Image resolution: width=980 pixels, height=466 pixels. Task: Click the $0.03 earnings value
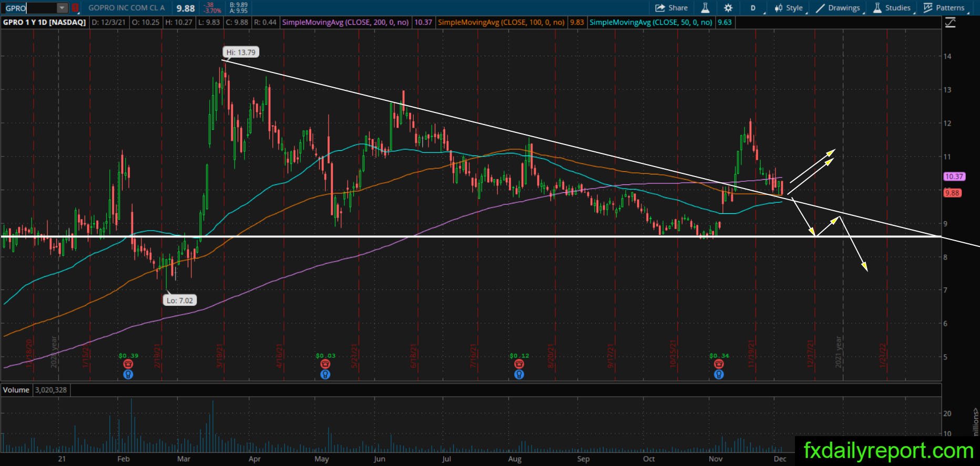point(325,356)
